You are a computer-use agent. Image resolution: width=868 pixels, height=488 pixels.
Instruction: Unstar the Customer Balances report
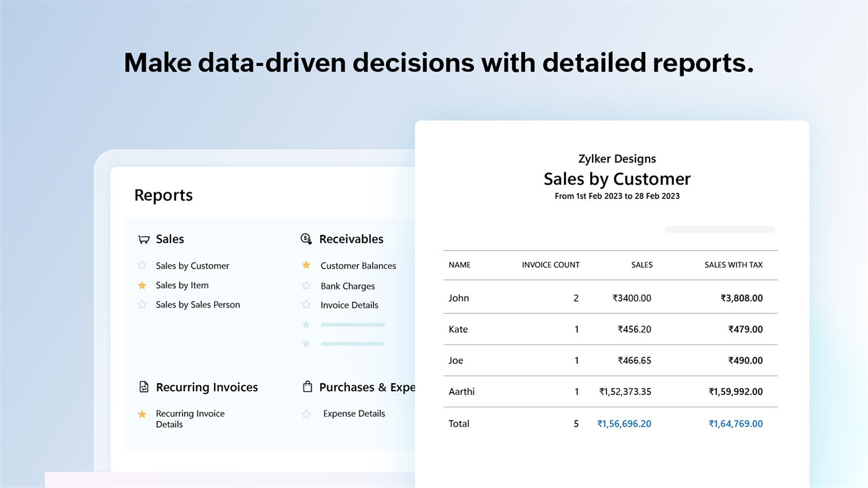coord(306,265)
